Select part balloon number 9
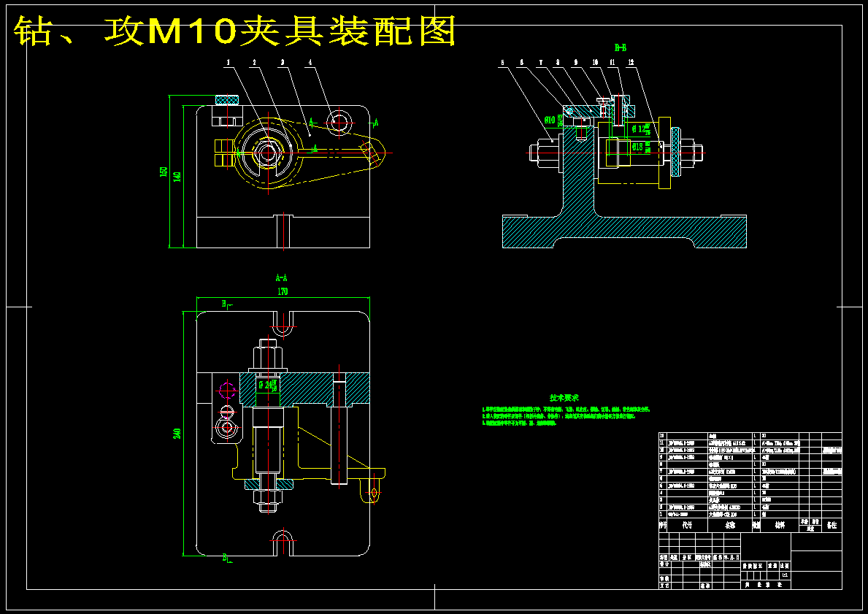Viewport: 868px width, 614px height. 576,63
